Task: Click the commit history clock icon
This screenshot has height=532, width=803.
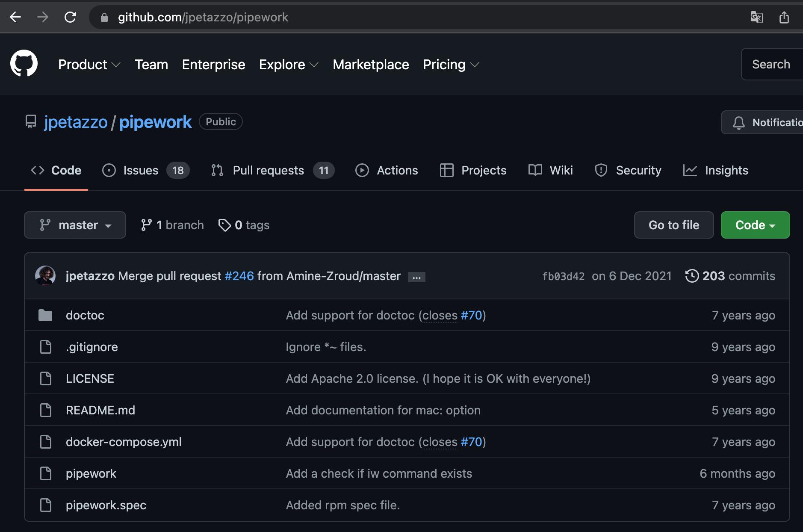Action: click(692, 276)
